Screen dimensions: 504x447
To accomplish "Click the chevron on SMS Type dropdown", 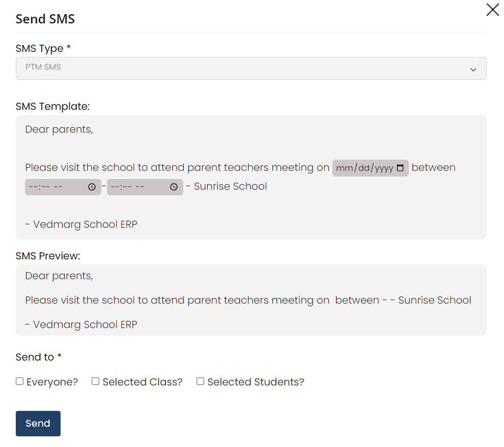I will (x=473, y=69).
